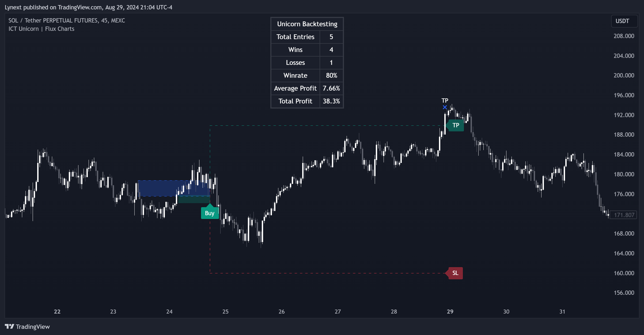
Task: Click the Total Profit 38.3% cell
Action: pos(331,101)
